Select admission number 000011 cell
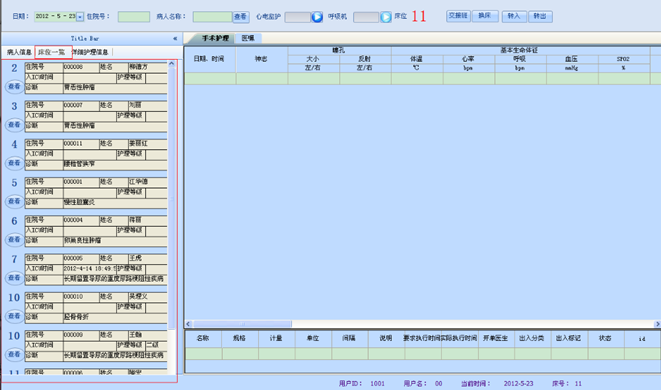The width and height of the screenshot is (661, 390). (81, 144)
